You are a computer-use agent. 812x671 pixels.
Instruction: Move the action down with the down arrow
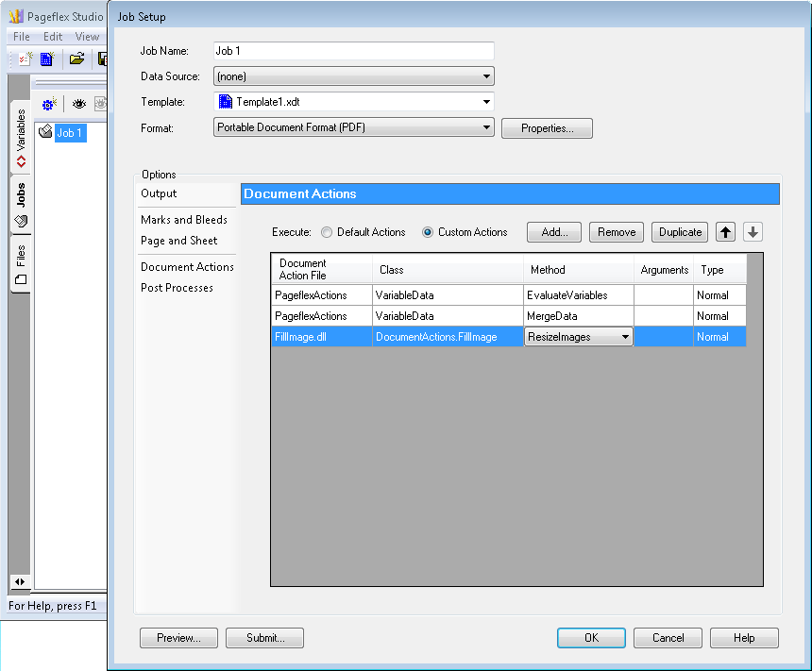coord(753,232)
